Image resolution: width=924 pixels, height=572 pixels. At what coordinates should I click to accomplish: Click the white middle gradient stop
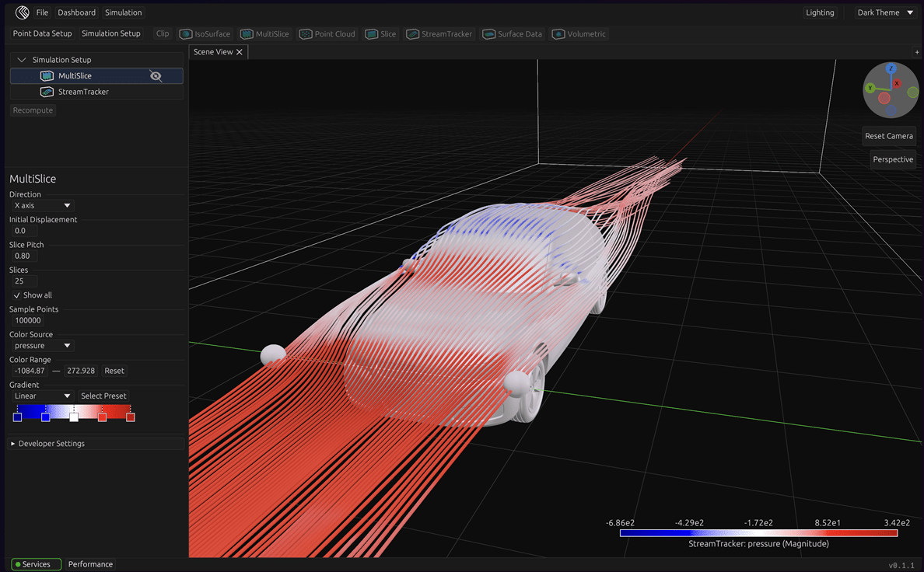[74, 417]
